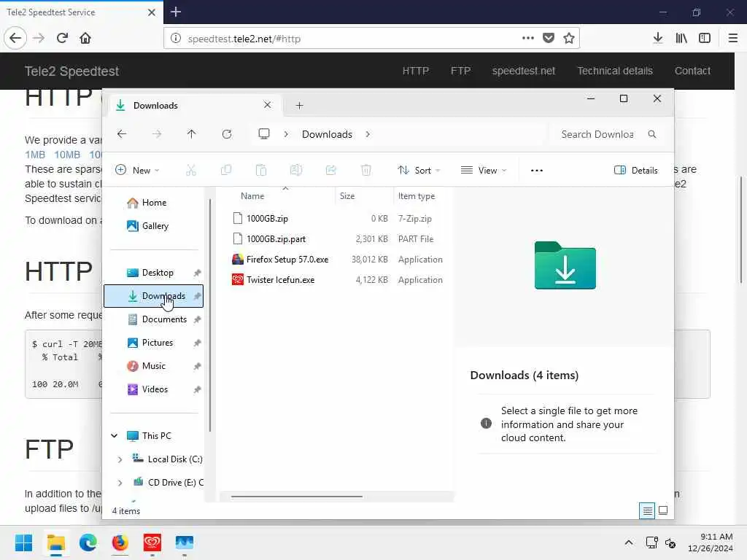Toggle the Details pane button

[x=636, y=170]
